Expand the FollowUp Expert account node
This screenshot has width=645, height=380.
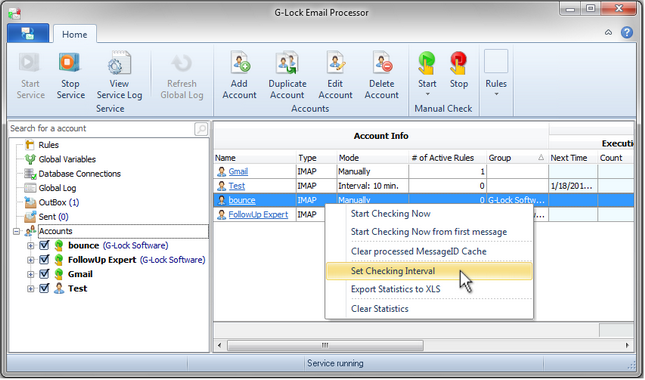pyautogui.click(x=30, y=260)
